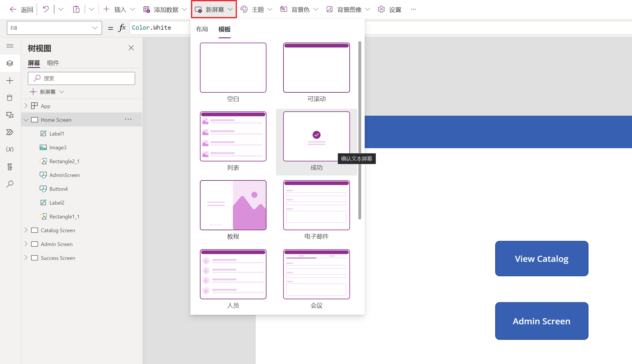Viewport: 632px width, 364px height.
Task: Click the search magnifier icon in sidebar
Action: click(x=10, y=184)
